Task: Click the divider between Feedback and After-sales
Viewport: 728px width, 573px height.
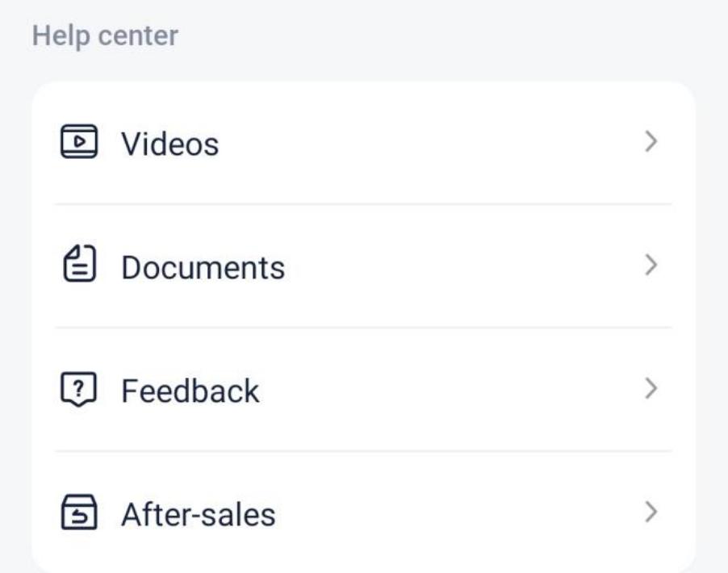Action: click(x=363, y=451)
